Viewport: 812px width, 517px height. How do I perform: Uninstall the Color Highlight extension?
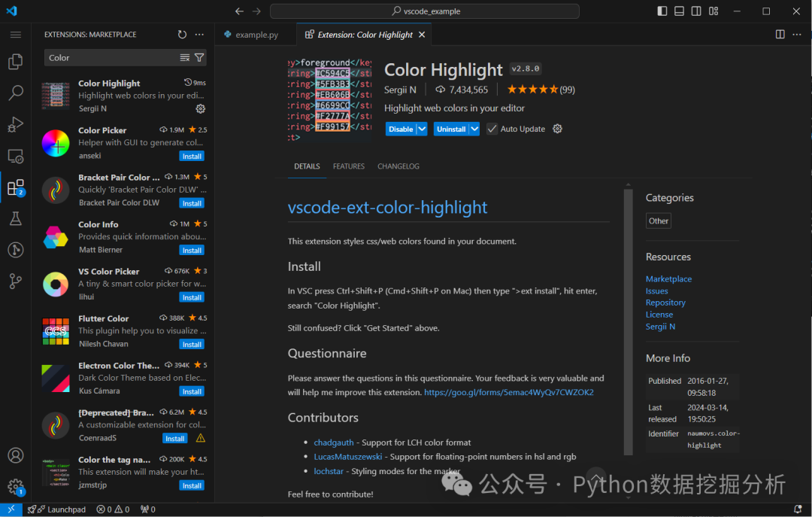tap(451, 129)
